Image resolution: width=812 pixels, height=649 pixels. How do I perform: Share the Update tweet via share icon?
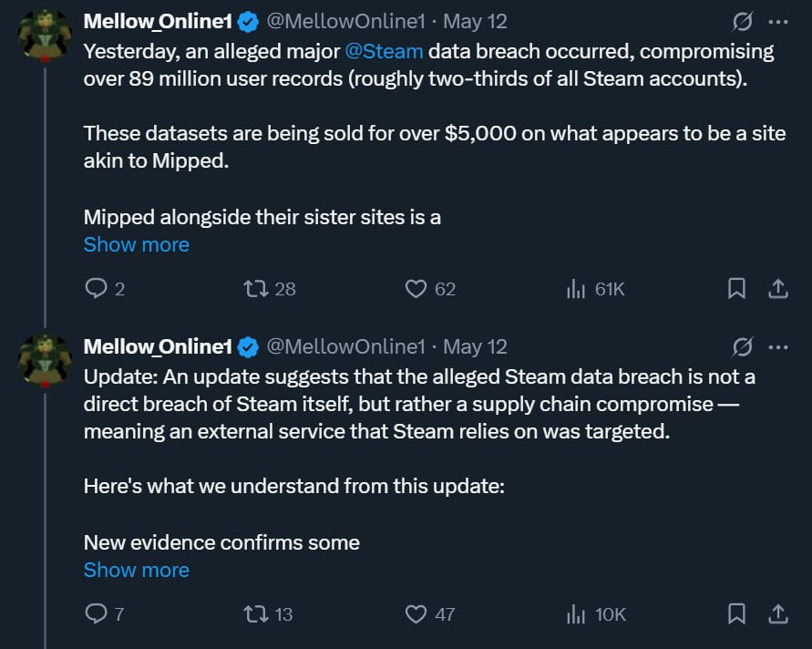[778, 614]
